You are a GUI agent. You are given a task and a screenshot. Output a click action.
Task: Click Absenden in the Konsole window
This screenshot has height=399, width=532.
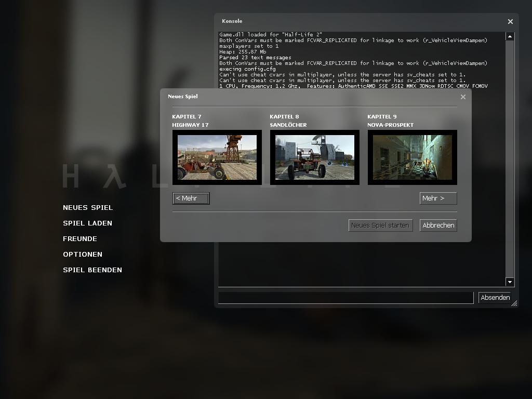[x=495, y=298]
